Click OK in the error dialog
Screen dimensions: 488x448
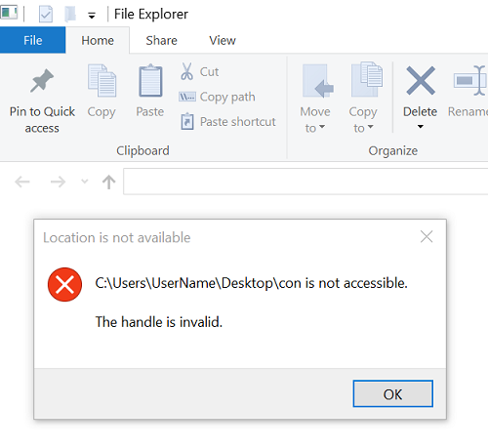(x=393, y=393)
